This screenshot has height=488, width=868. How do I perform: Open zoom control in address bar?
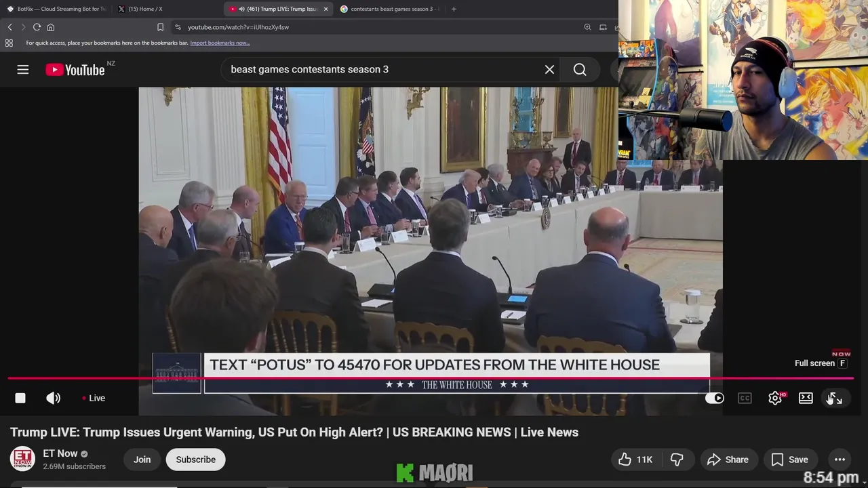pos(587,27)
